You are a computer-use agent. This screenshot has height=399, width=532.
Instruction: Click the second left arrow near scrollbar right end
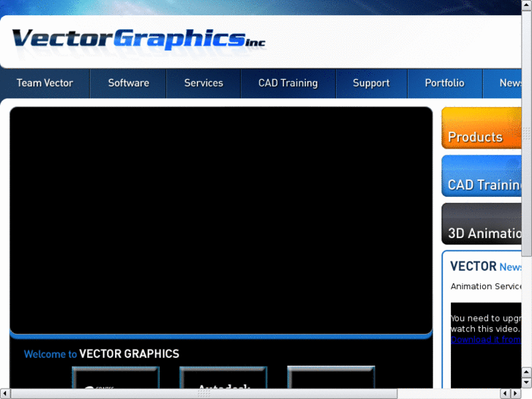(506, 394)
